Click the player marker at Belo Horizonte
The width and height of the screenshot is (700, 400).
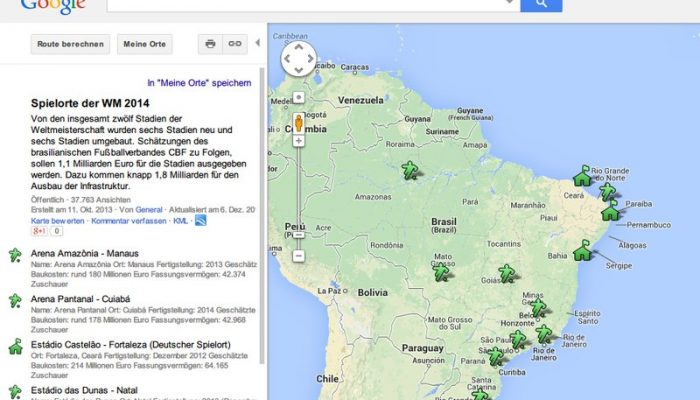pos(538,308)
